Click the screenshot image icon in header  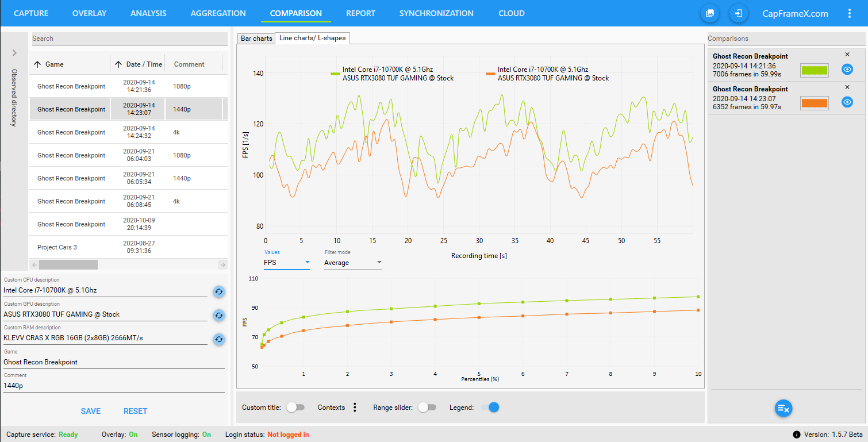(x=710, y=13)
